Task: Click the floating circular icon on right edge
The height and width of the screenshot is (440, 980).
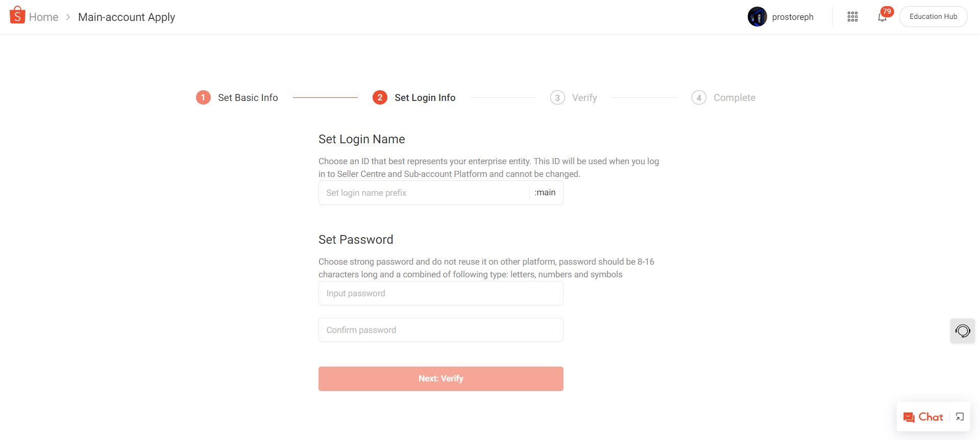Action: pos(963,330)
